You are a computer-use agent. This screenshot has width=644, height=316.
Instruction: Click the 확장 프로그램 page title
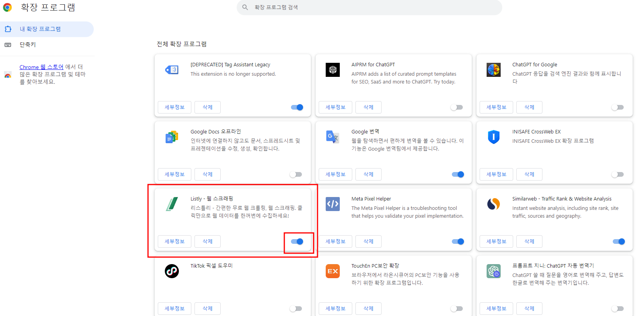click(48, 7)
